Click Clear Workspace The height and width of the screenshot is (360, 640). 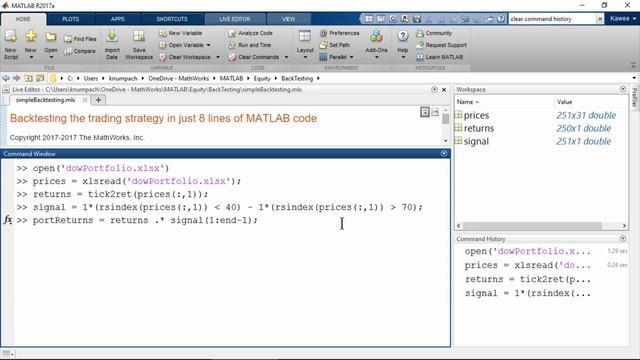(185, 57)
